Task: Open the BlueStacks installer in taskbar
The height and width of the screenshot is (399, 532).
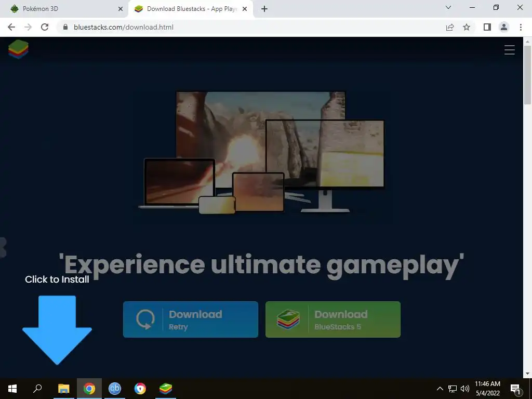Action: click(166, 389)
